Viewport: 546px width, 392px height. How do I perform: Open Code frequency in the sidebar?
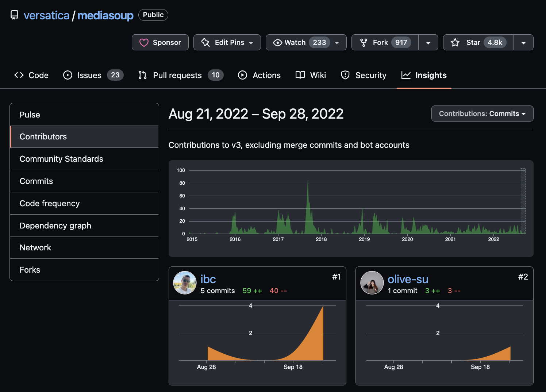pos(84,203)
